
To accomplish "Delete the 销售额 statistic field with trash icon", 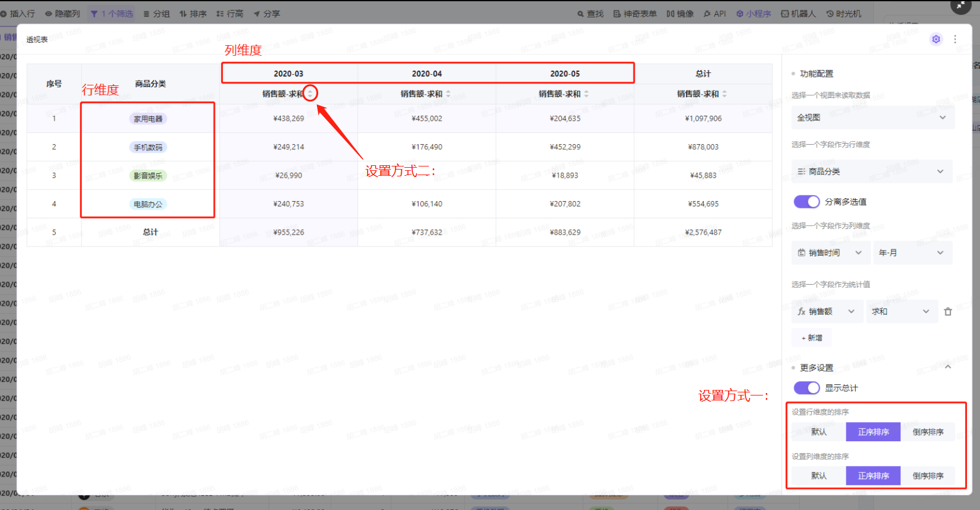I will coord(948,311).
